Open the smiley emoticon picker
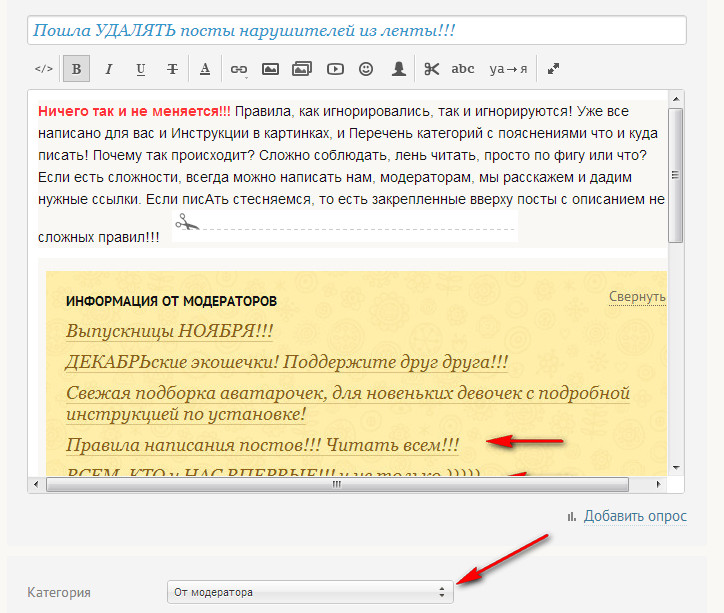 [x=366, y=69]
